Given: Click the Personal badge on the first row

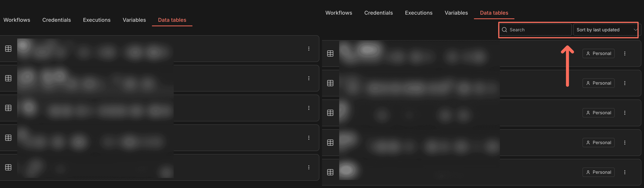Looking at the screenshot, I should tap(598, 53).
